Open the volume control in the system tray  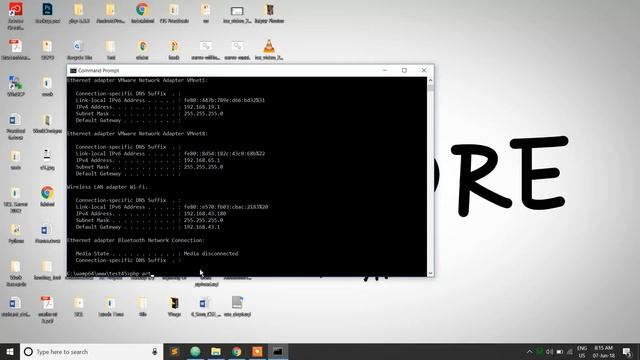tap(549, 352)
